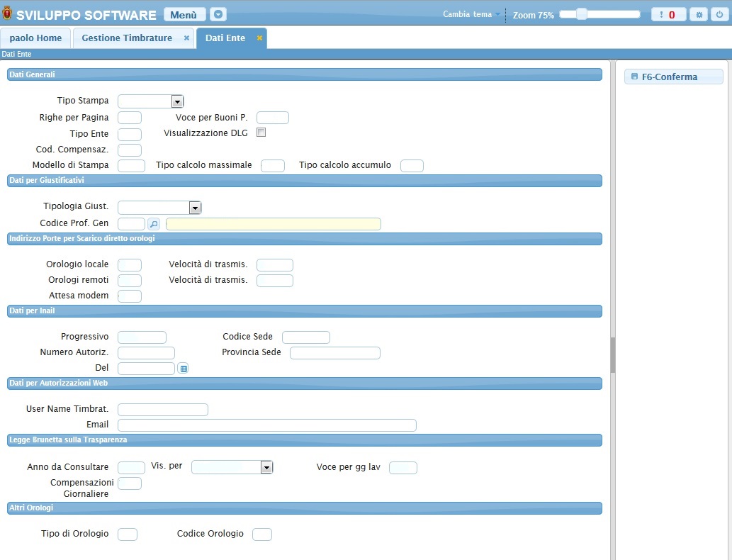
Task: Switch to the paolo Home tab
Action: click(x=35, y=38)
